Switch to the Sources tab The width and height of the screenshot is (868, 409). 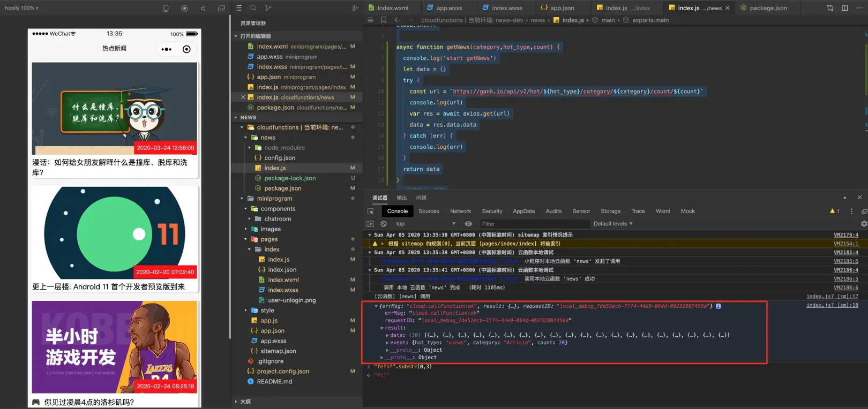(429, 211)
